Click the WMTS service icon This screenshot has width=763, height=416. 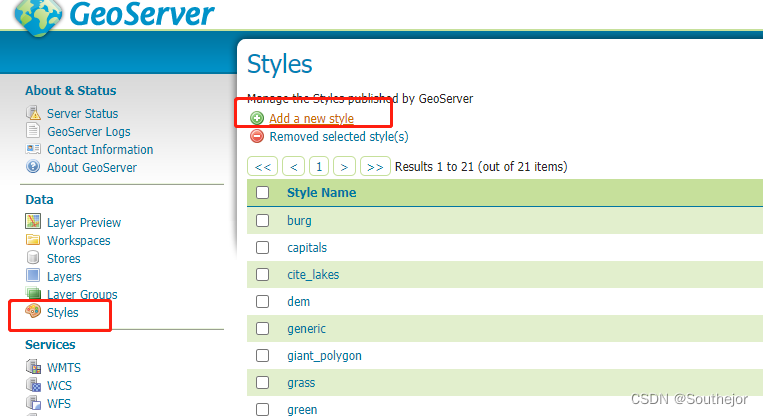[x=33, y=366]
